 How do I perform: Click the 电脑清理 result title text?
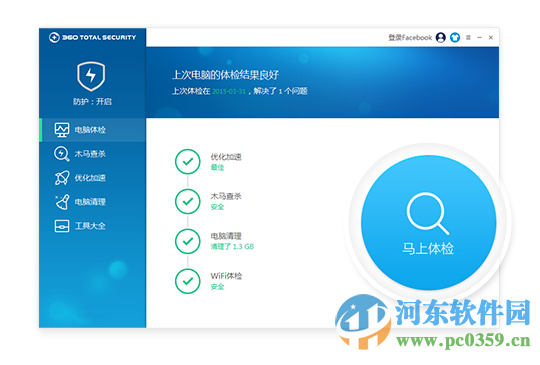226,236
